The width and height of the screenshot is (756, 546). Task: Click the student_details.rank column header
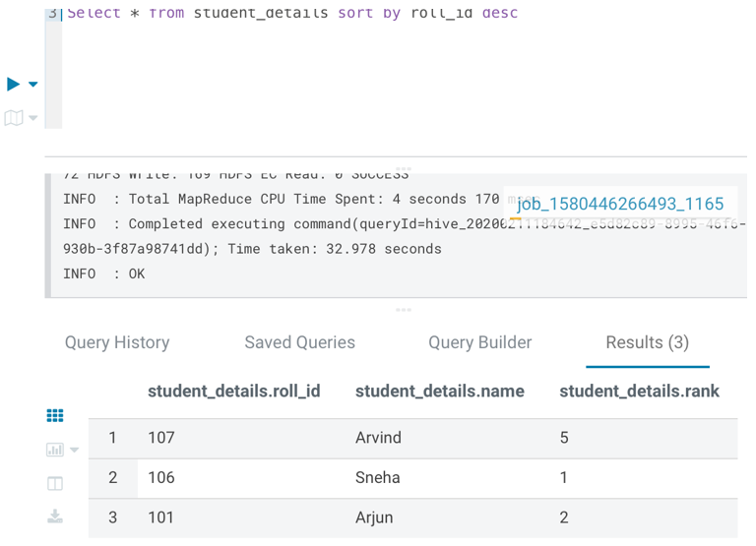[x=639, y=391]
